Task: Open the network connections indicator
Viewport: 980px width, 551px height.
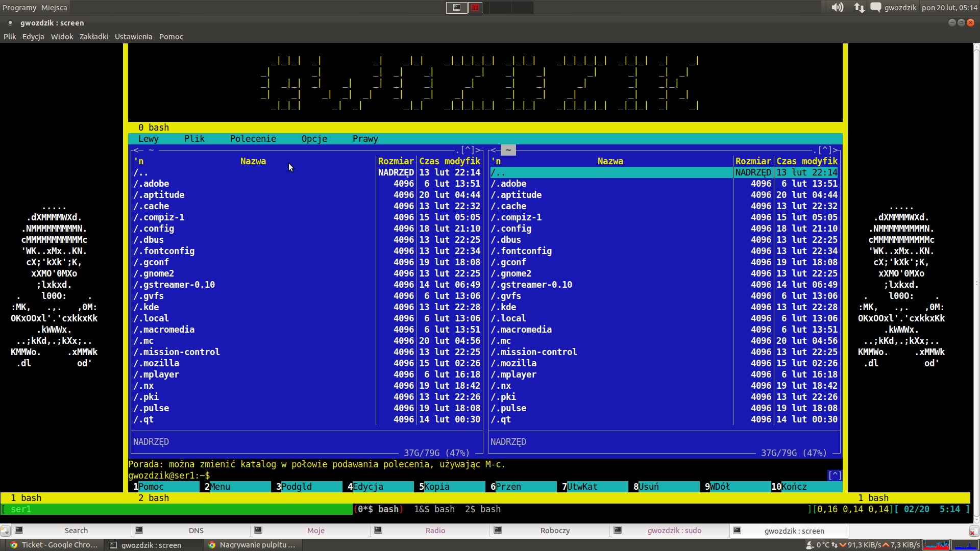Action: 859,7
